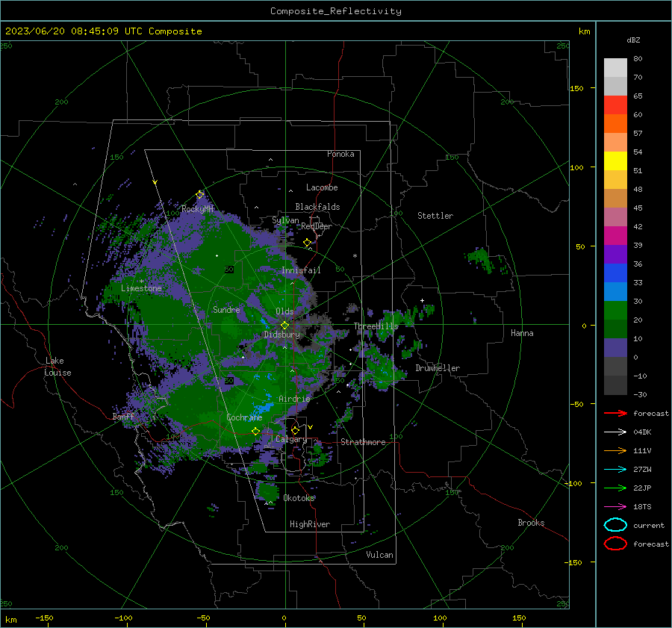
Task: Click the magenta 18TS arrow legend icon
Action: click(615, 507)
